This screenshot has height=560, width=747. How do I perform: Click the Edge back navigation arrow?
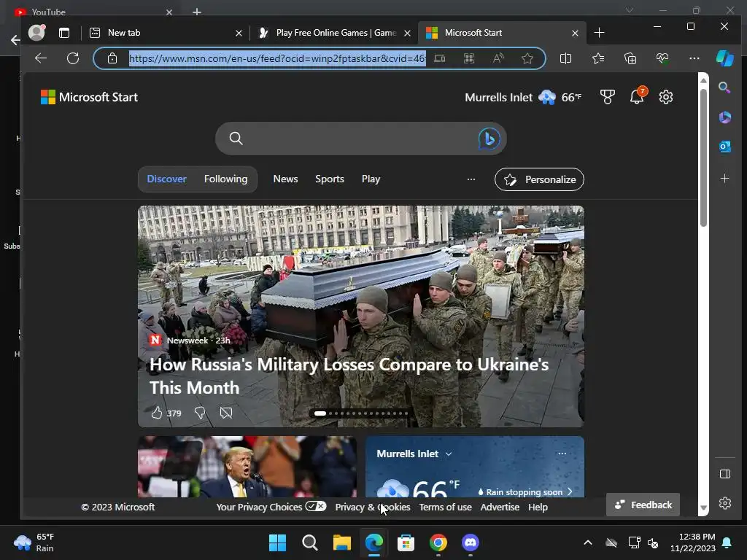click(x=41, y=58)
